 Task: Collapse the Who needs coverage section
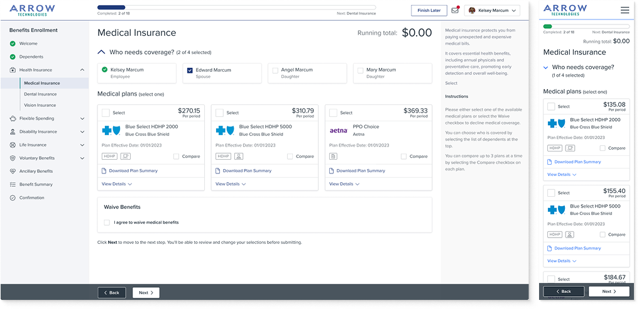pos(101,53)
